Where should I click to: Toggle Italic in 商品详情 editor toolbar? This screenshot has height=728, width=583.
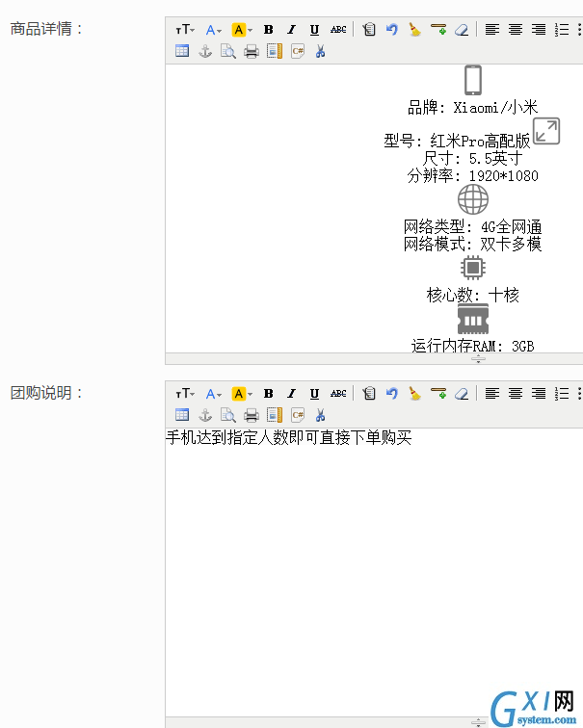click(x=291, y=30)
